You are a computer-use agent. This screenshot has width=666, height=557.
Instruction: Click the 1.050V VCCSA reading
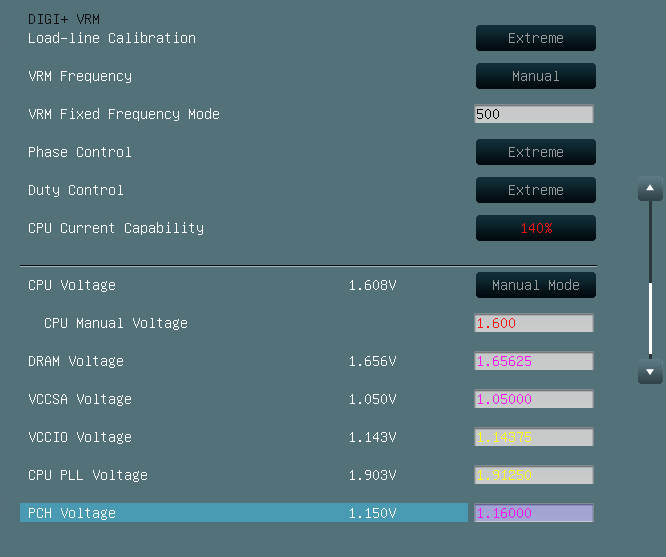pos(373,399)
